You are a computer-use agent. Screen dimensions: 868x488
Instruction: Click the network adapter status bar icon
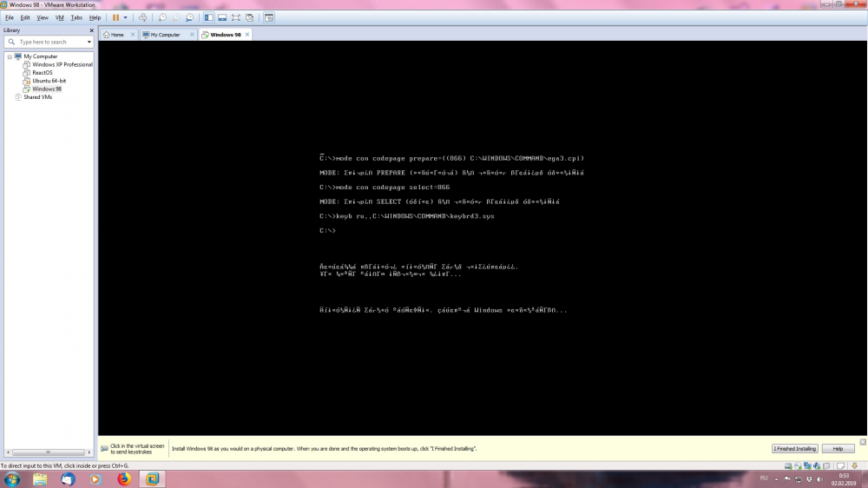point(807,466)
